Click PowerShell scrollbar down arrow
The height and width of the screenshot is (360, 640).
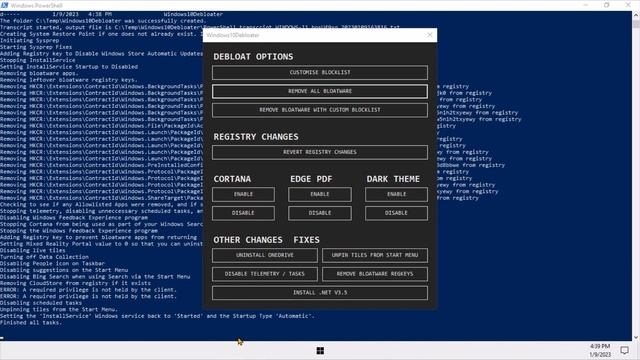click(636, 337)
